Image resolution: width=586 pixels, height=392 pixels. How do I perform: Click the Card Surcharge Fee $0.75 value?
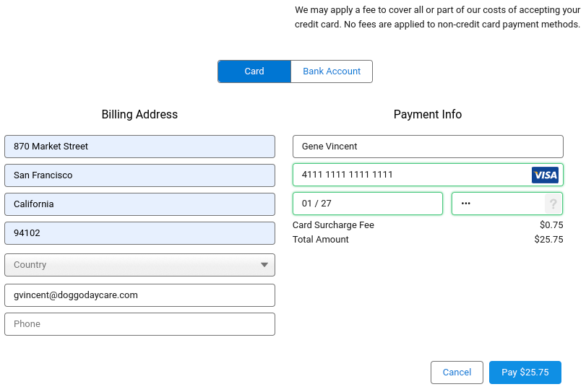551,225
